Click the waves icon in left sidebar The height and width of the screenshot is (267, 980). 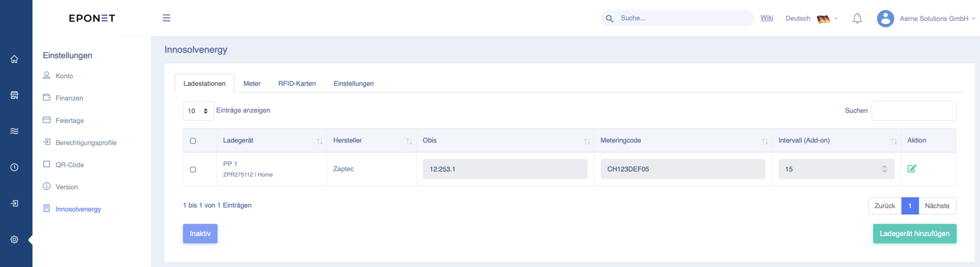[15, 131]
